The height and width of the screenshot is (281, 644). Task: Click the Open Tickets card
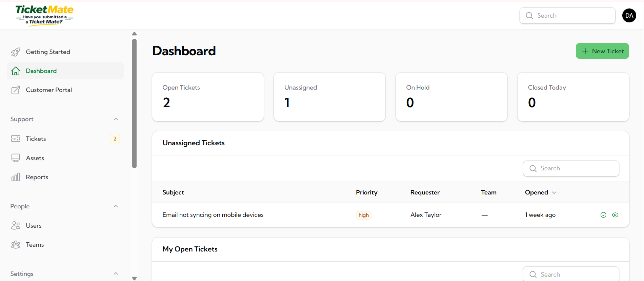coord(208,97)
